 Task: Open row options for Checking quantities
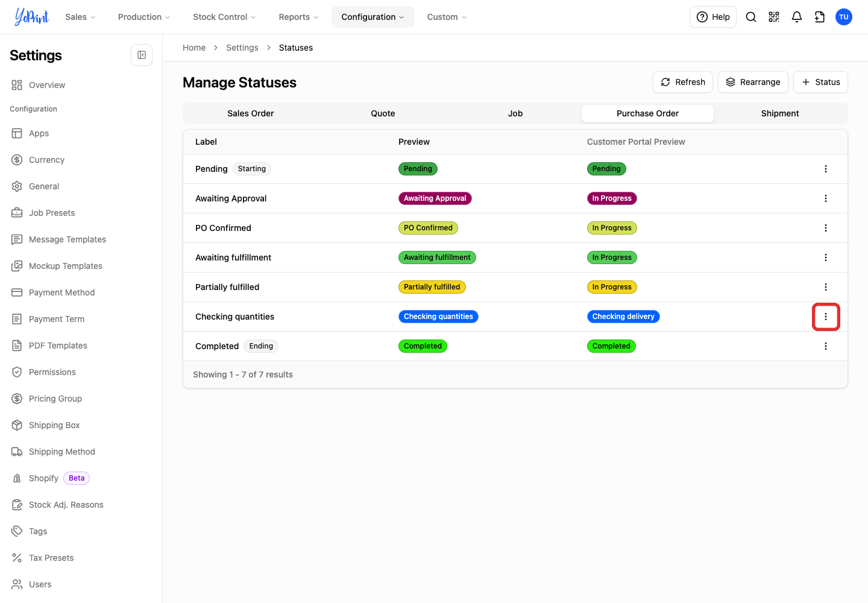pos(826,317)
